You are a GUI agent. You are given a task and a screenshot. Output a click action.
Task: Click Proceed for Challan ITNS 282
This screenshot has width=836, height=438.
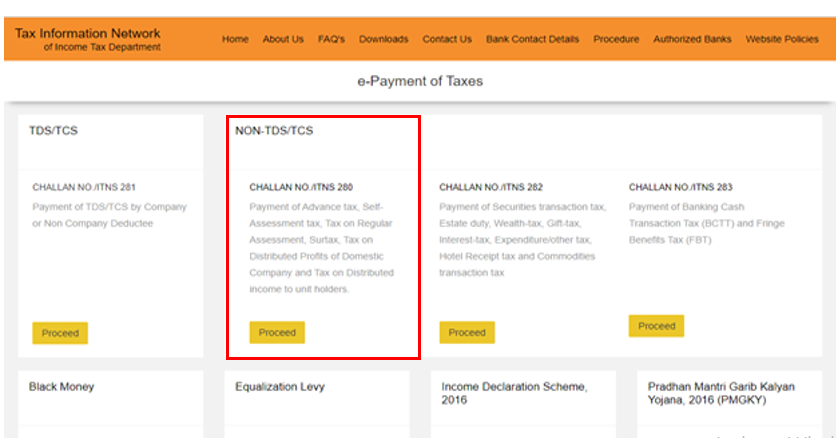point(467,332)
